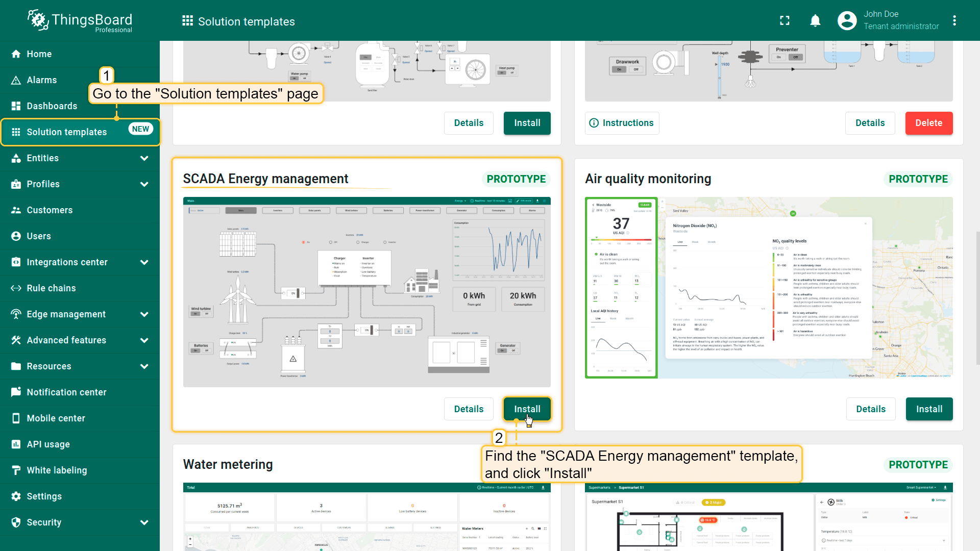
Task: Open the Dashboards menu item
Action: pos(52,106)
